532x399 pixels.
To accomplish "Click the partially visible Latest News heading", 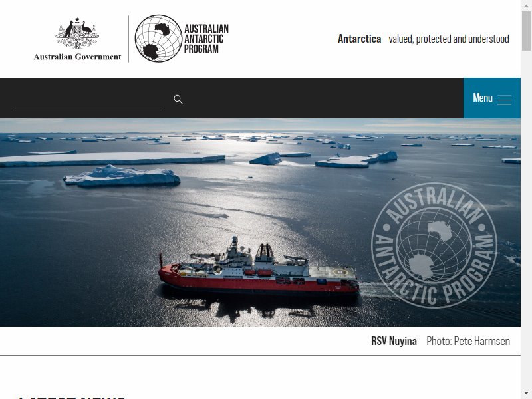I will [71, 396].
